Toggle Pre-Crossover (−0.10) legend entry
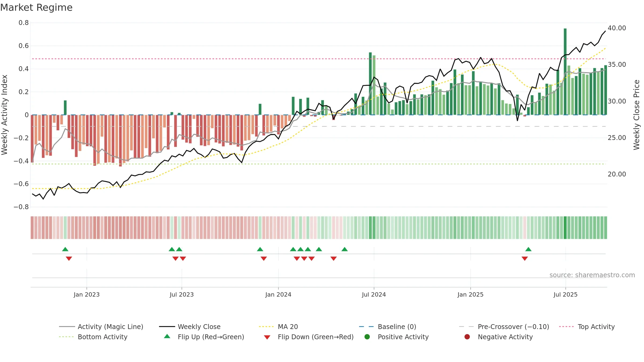The height and width of the screenshot is (362, 644). pos(504,327)
